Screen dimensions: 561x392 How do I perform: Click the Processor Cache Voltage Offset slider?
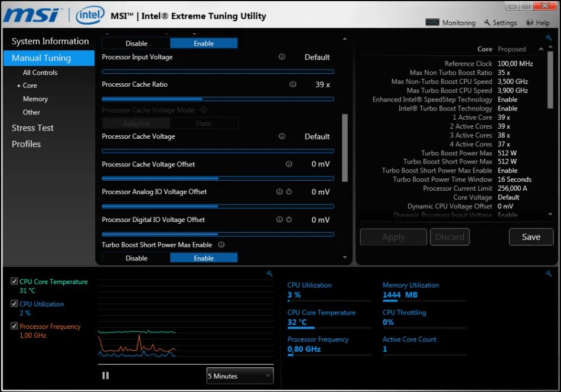click(x=218, y=178)
